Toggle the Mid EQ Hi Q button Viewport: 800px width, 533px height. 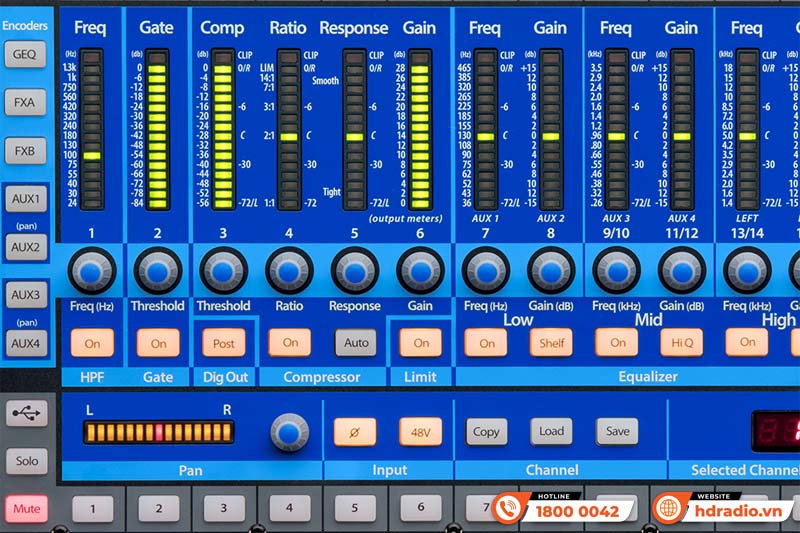click(682, 342)
